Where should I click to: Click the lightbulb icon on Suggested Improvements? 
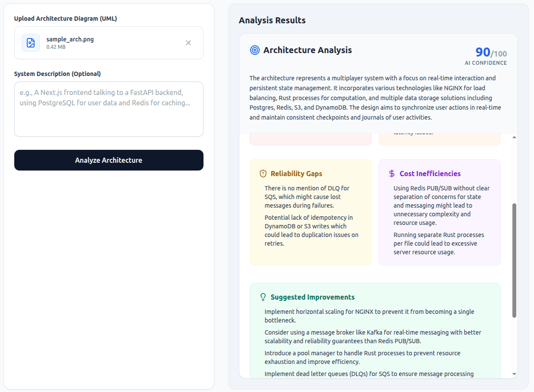262,297
